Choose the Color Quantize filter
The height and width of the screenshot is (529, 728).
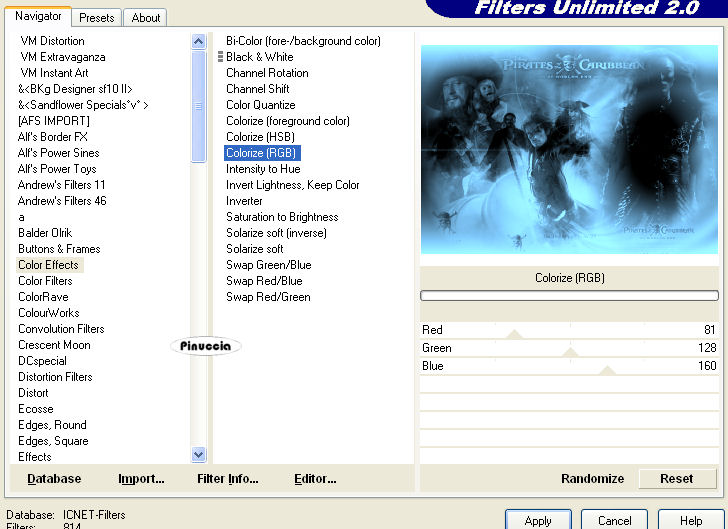coord(260,105)
